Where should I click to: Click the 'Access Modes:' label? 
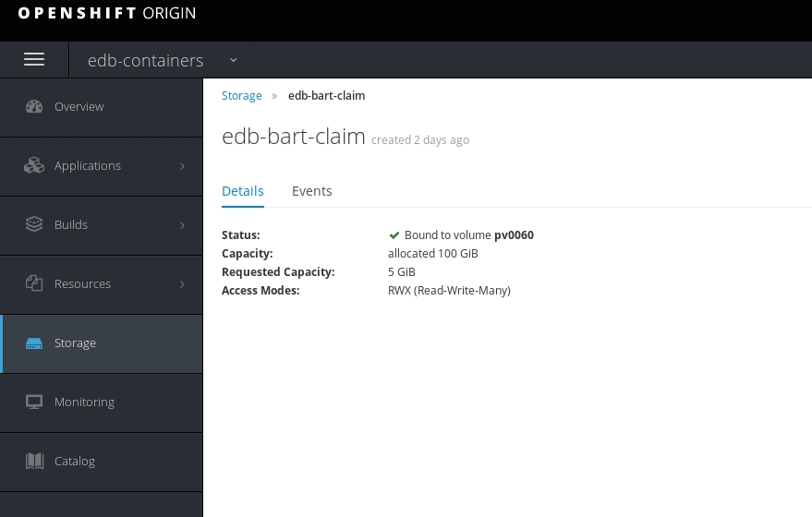[x=261, y=291]
